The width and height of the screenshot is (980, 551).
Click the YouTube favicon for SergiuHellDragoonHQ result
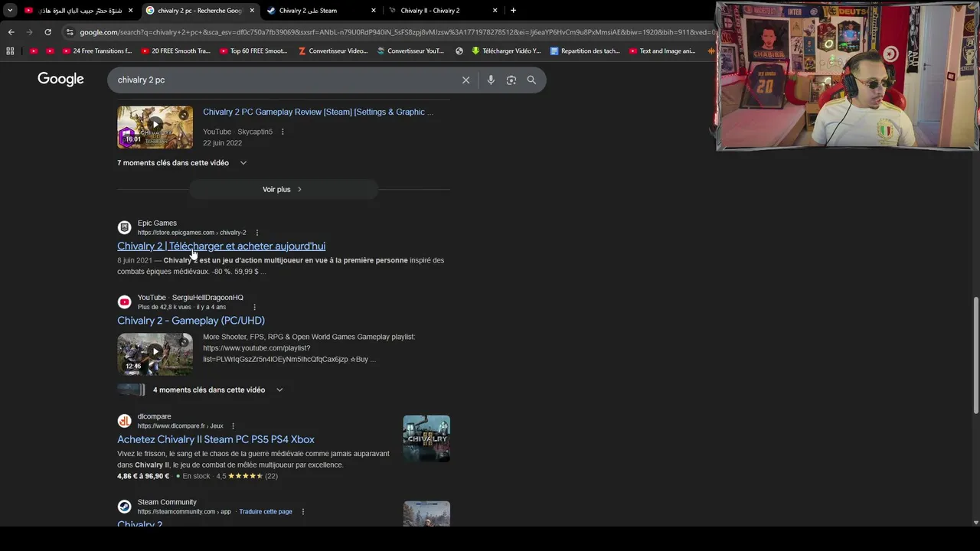click(x=124, y=302)
